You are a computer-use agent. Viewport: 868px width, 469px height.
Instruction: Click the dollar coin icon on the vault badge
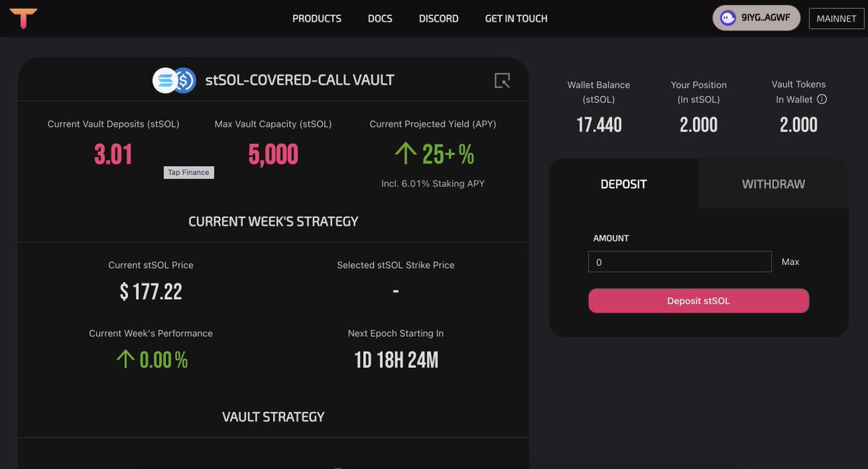(184, 80)
